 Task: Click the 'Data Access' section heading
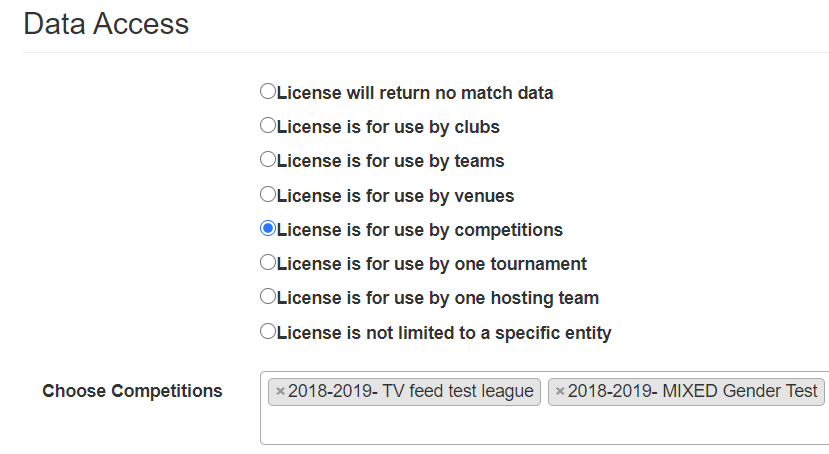[106, 24]
